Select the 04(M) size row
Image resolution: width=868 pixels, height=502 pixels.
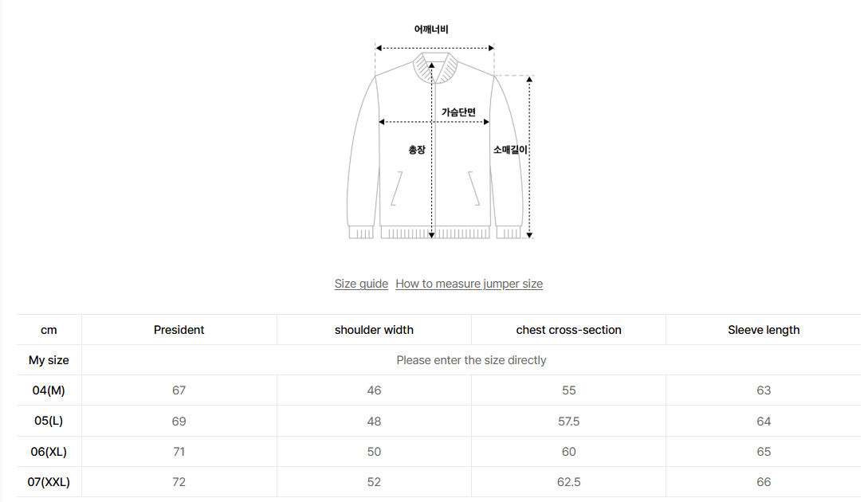tap(49, 390)
